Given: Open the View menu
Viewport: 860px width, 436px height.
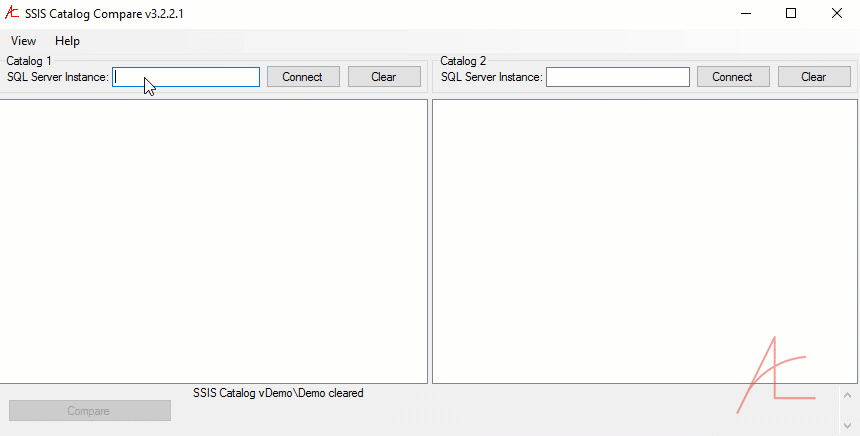Looking at the screenshot, I should point(23,41).
